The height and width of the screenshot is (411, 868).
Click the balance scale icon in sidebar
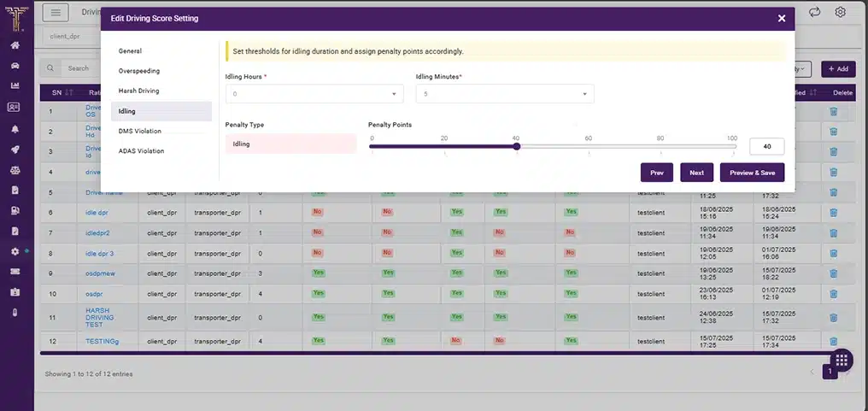coord(15,169)
